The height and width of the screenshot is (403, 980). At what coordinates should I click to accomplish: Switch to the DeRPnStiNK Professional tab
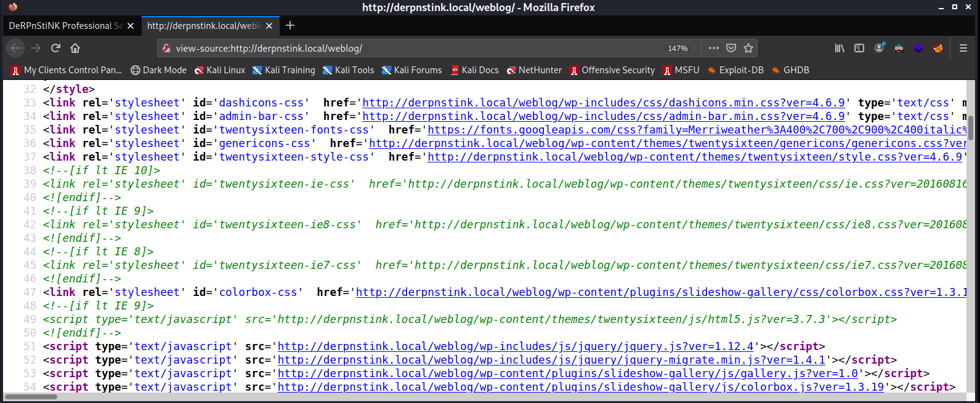[71, 26]
